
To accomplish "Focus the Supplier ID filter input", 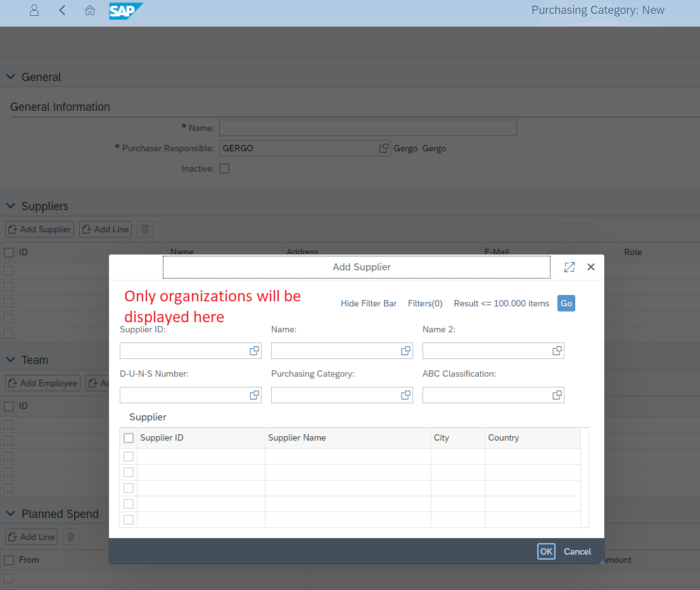I will click(x=190, y=351).
